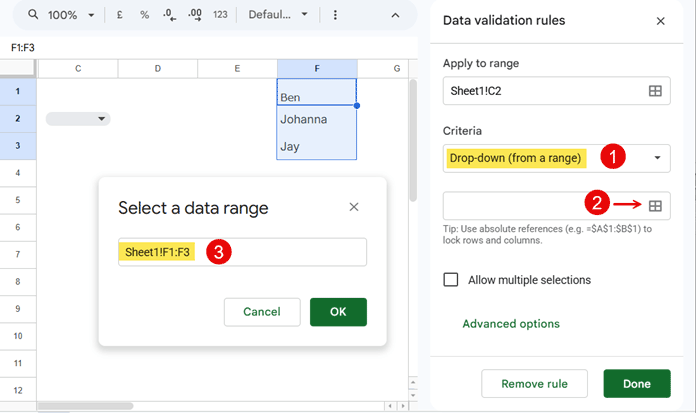696x413 pixels.
Task: Click the Done button
Action: pos(637,384)
